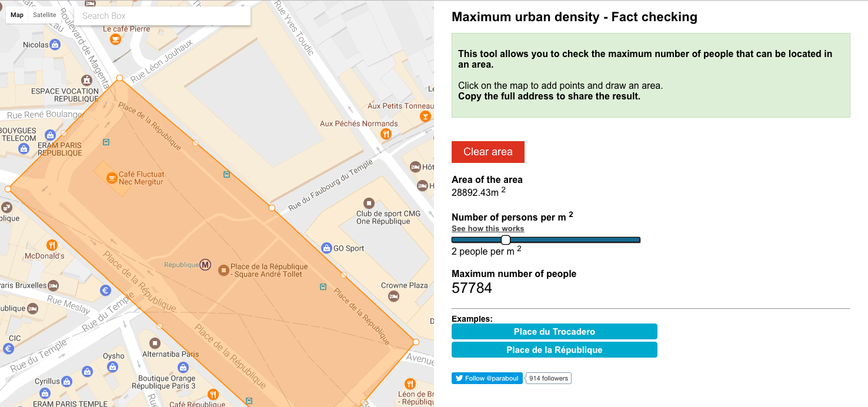Click the Nicolas shopping bag icon
This screenshot has height=407, width=868.
(x=55, y=44)
